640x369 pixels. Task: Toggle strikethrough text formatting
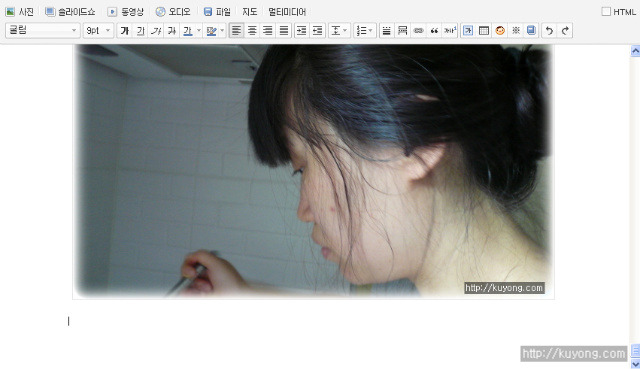(x=172, y=31)
